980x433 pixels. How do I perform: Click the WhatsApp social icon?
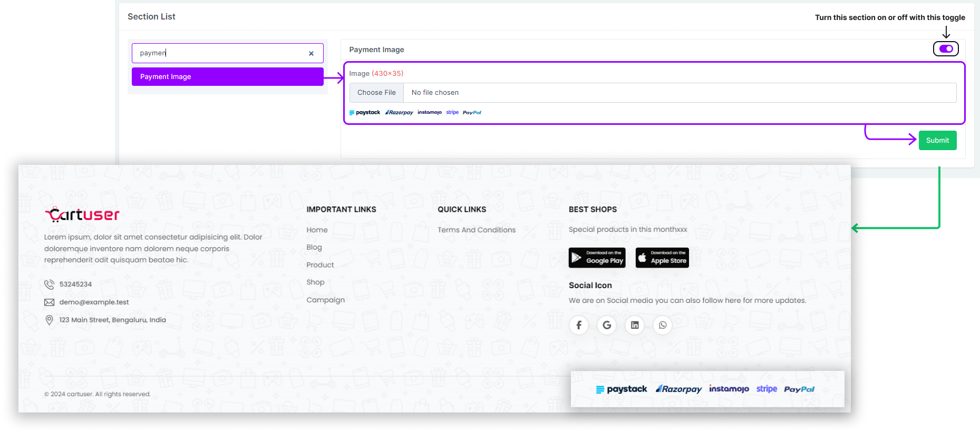pyautogui.click(x=663, y=325)
